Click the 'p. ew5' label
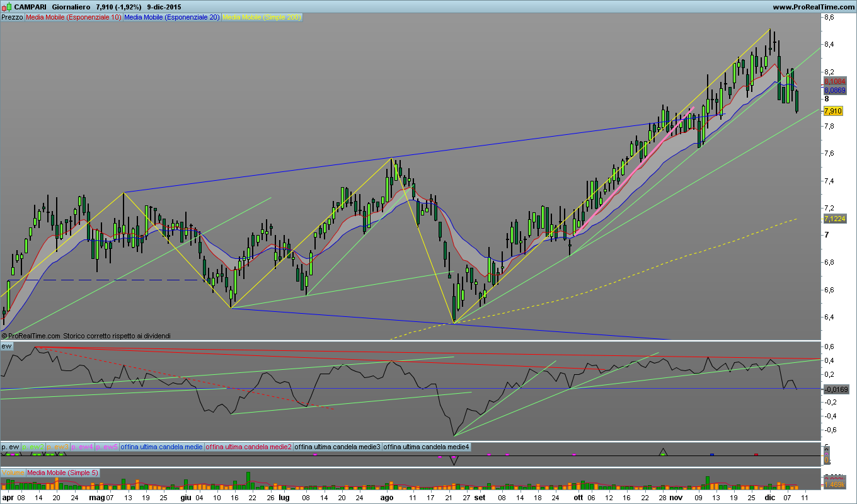 [x=106, y=447]
